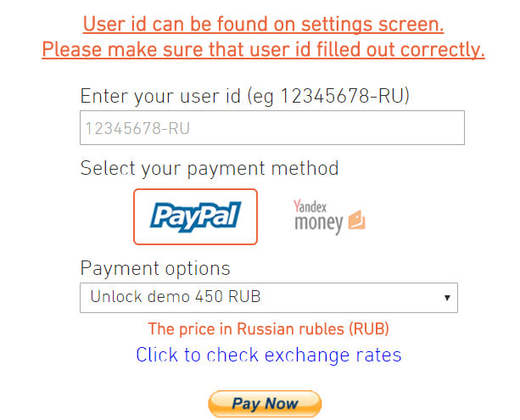
Task: Click the "Payment options" label
Action: click(155, 268)
